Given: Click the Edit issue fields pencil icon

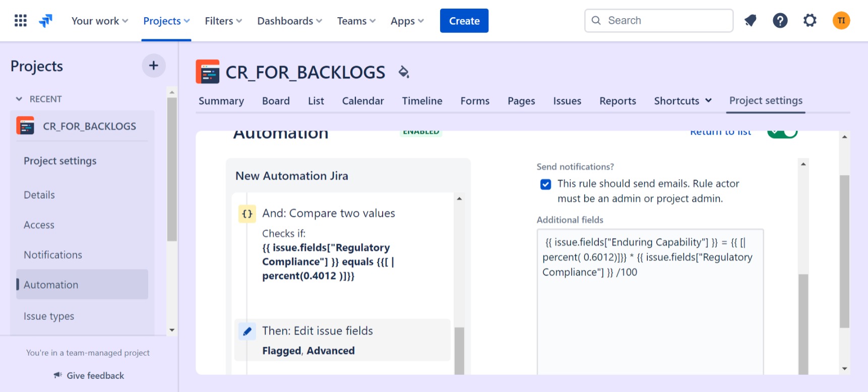Looking at the screenshot, I should pyautogui.click(x=247, y=331).
